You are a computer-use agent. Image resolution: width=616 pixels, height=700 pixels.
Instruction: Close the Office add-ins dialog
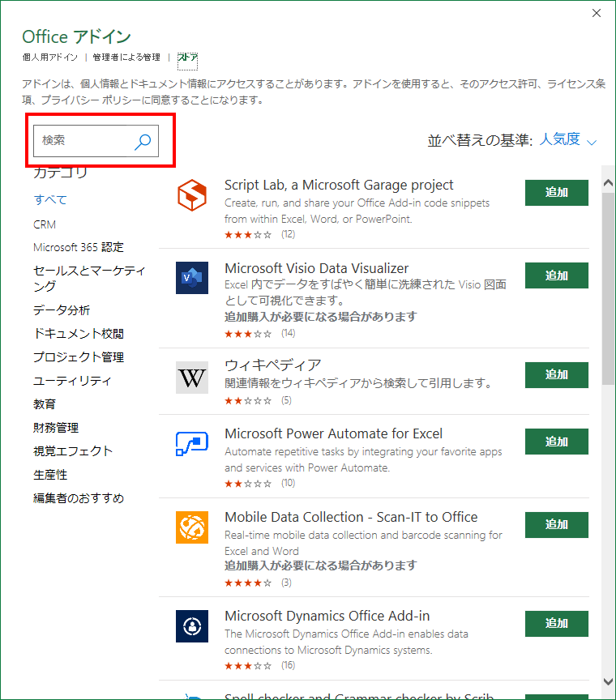pos(597,13)
